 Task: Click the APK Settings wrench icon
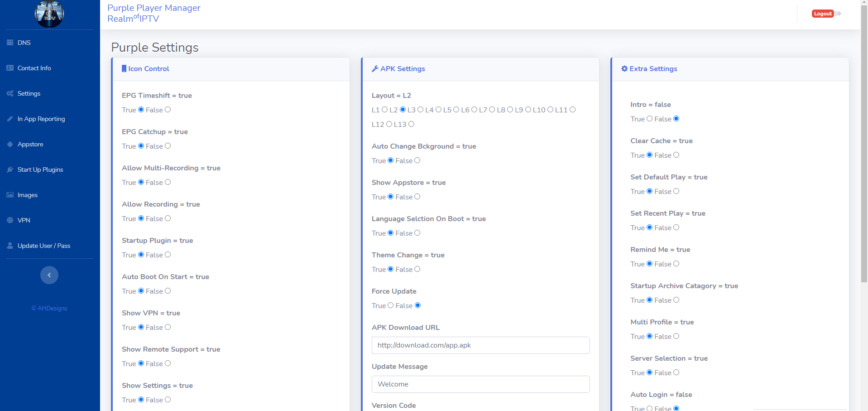tap(375, 69)
